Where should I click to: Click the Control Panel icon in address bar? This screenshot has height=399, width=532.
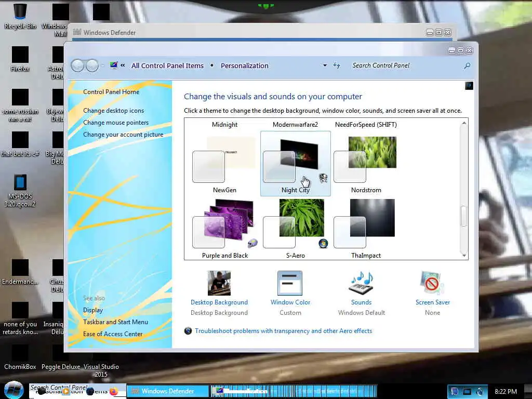click(114, 65)
